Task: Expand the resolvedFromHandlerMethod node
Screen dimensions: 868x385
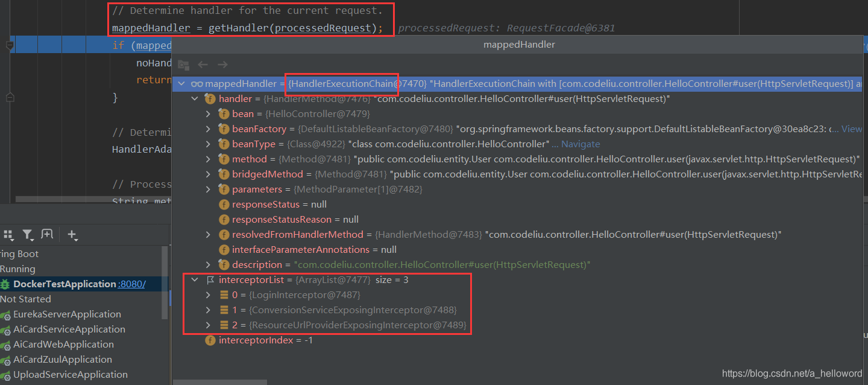Action: 208,235
